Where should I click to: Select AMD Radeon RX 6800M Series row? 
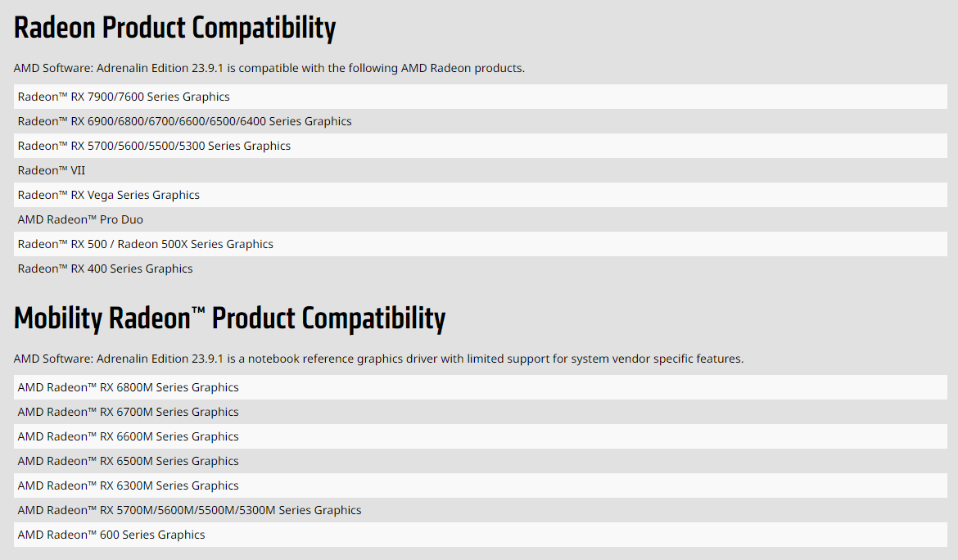(128, 387)
